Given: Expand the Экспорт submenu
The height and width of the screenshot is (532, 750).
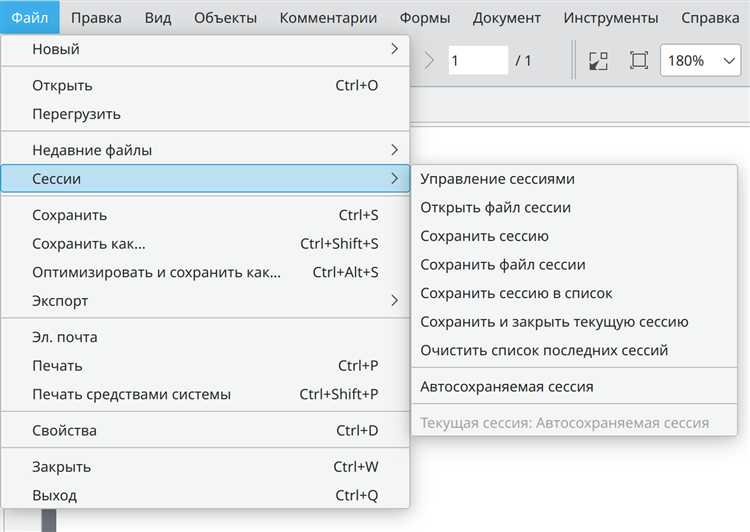Looking at the screenshot, I should [x=205, y=301].
